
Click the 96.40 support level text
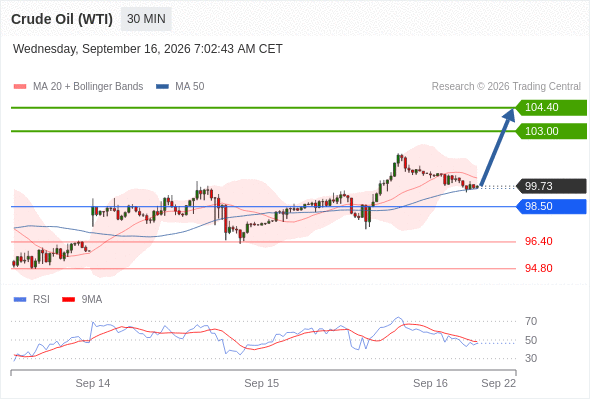tap(538, 241)
